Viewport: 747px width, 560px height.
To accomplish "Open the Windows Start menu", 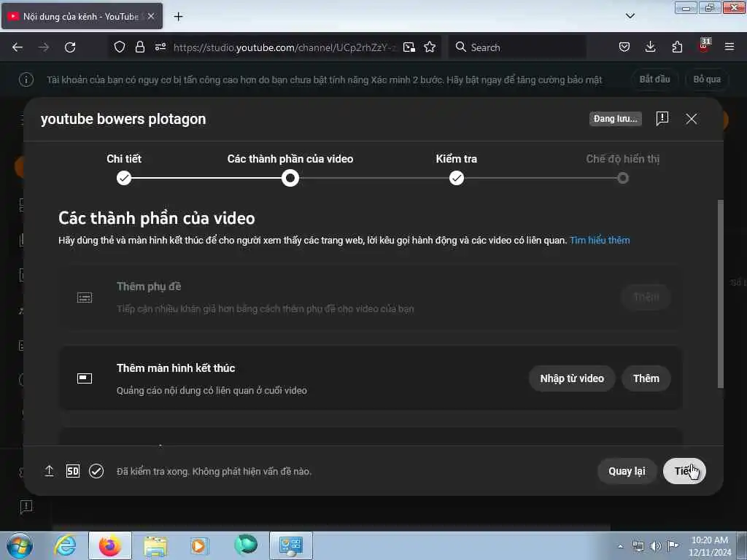I will [x=20, y=545].
